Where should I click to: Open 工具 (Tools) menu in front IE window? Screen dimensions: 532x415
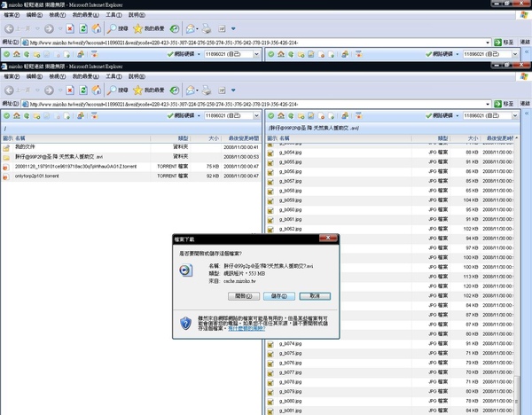(113, 76)
